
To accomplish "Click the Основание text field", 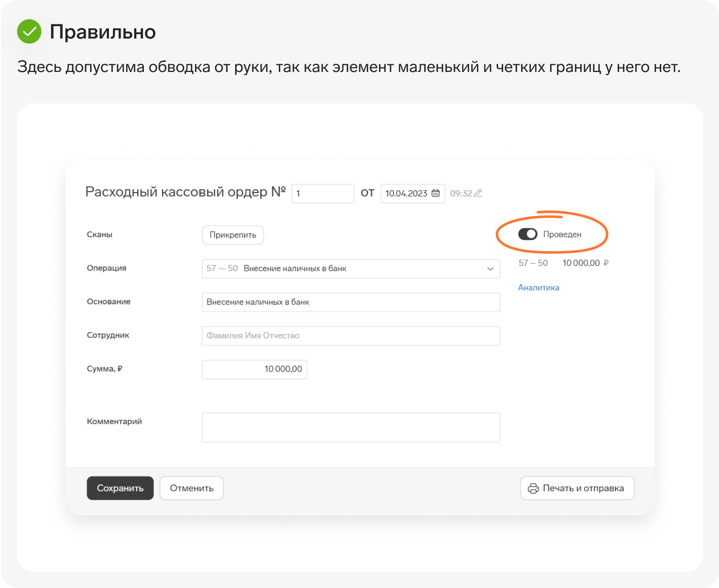I will (x=351, y=302).
